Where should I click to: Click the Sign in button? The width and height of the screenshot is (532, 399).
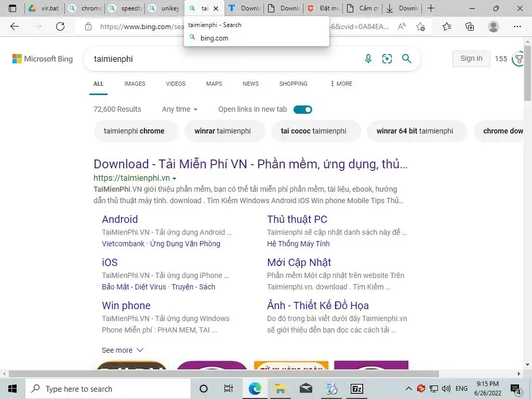click(x=471, y=58)
